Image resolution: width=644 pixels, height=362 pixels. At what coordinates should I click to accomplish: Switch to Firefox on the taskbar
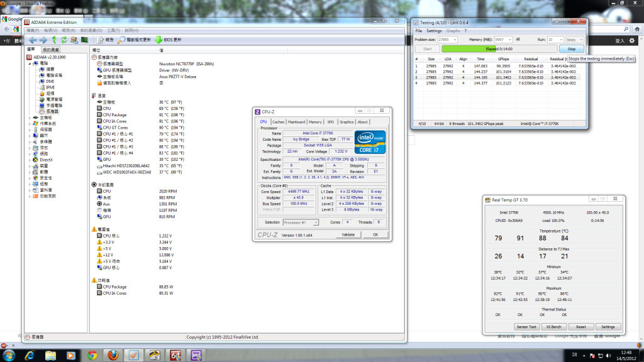click(x=113, y=355)
